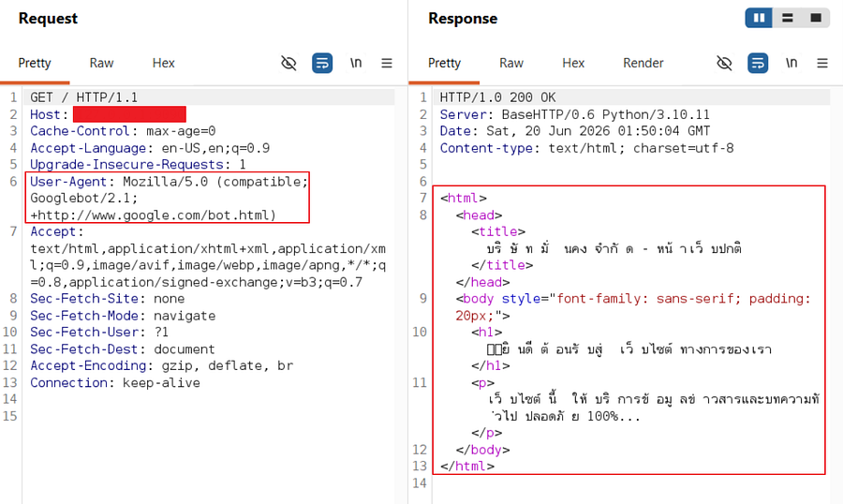This screenshot has width=843, height=504.
Task: Open the Response Render tab
Action: pos(643,63)
